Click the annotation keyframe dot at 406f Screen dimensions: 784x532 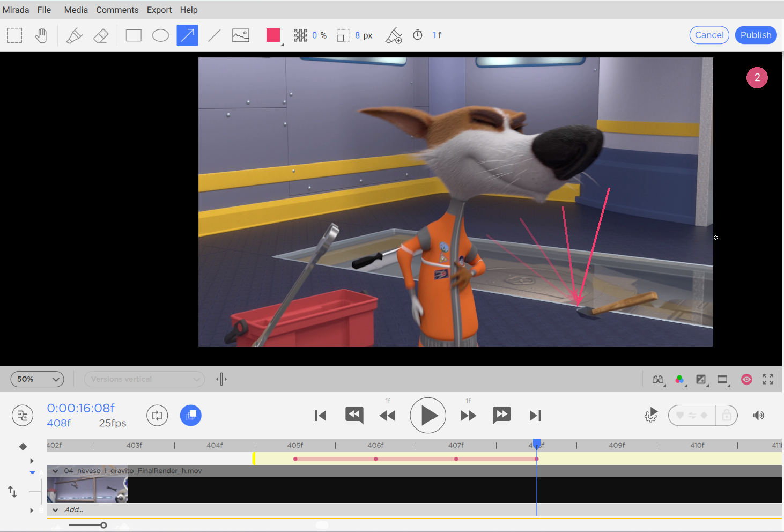click(x=376, y=459)
